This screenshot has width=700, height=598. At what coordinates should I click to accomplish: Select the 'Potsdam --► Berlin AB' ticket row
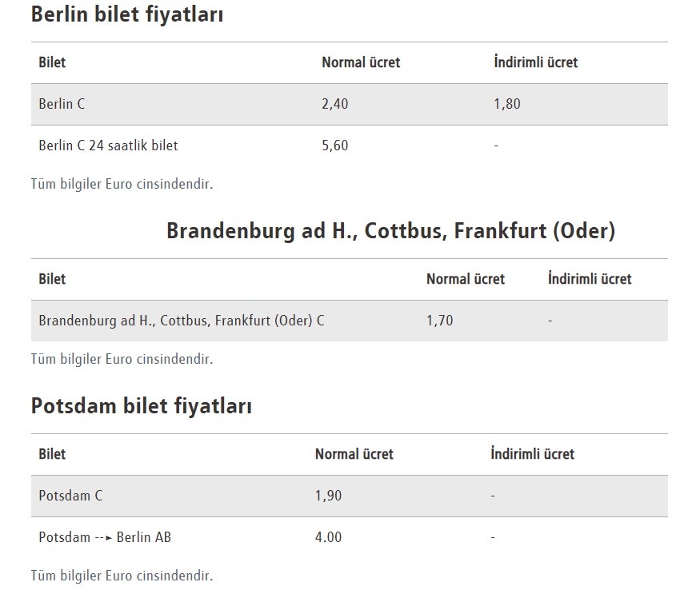105,537
